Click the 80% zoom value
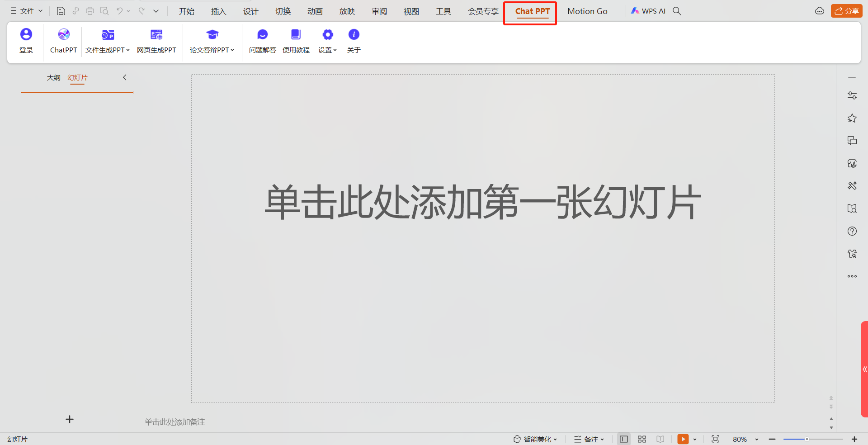 (740, 439)
